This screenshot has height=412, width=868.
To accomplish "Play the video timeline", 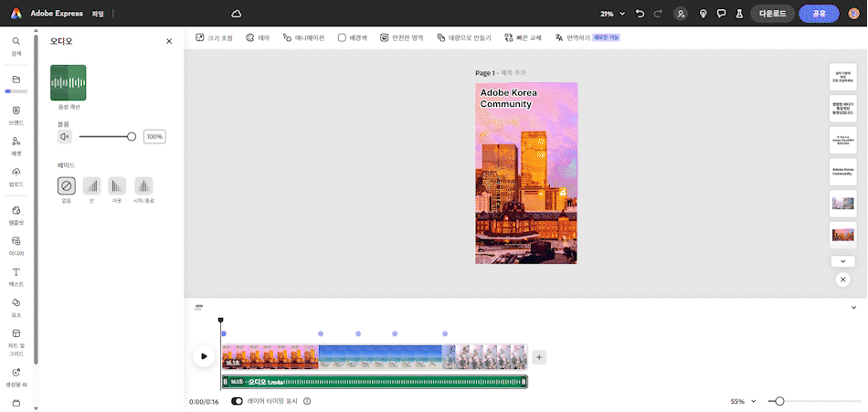I will click(204, 356).
